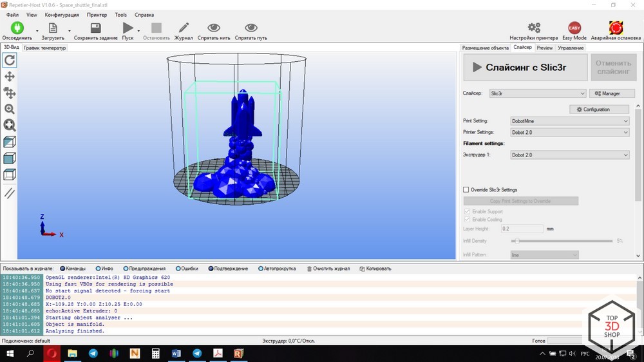
Task: Click the Configuration button
Action: click(599, 110)
